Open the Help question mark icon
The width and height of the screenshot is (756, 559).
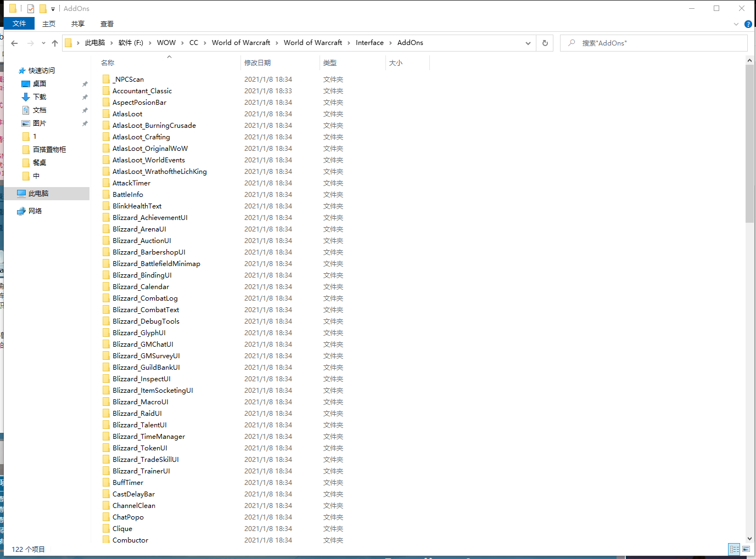click(748, 24)
